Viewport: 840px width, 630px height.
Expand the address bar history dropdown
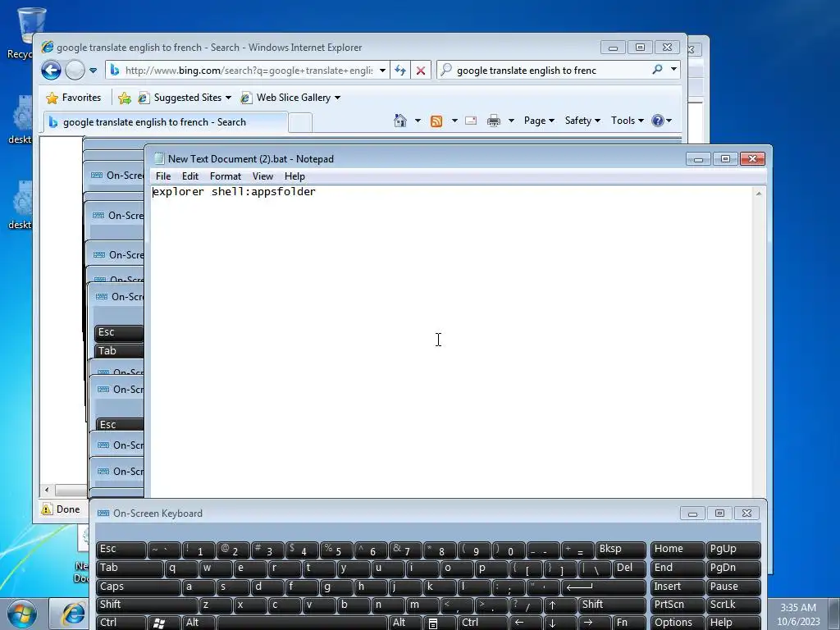(382, 71)
